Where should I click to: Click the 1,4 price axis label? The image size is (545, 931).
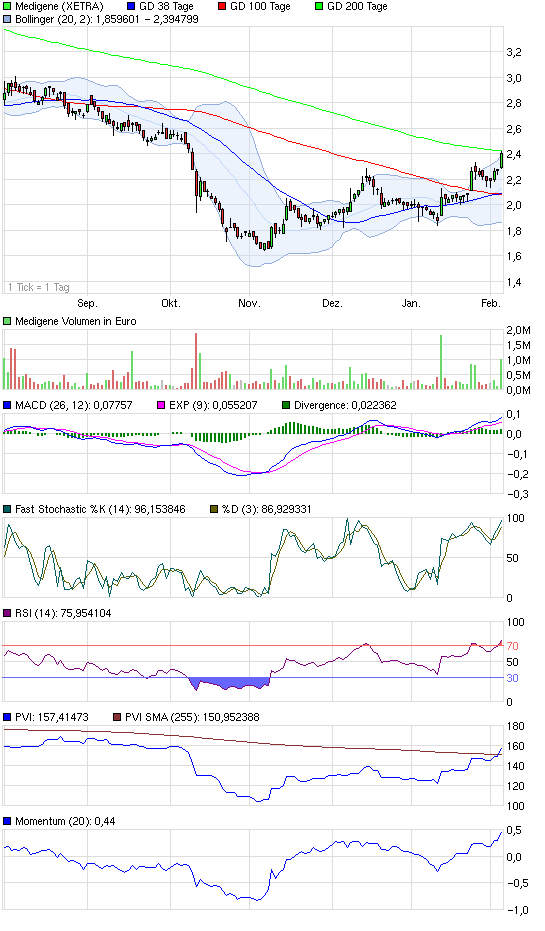point(514,282)
